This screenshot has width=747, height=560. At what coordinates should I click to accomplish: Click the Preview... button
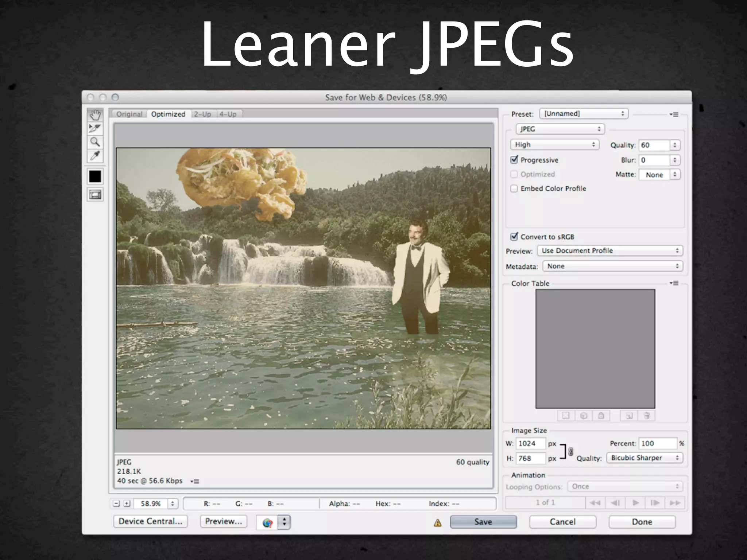[224, 521]
